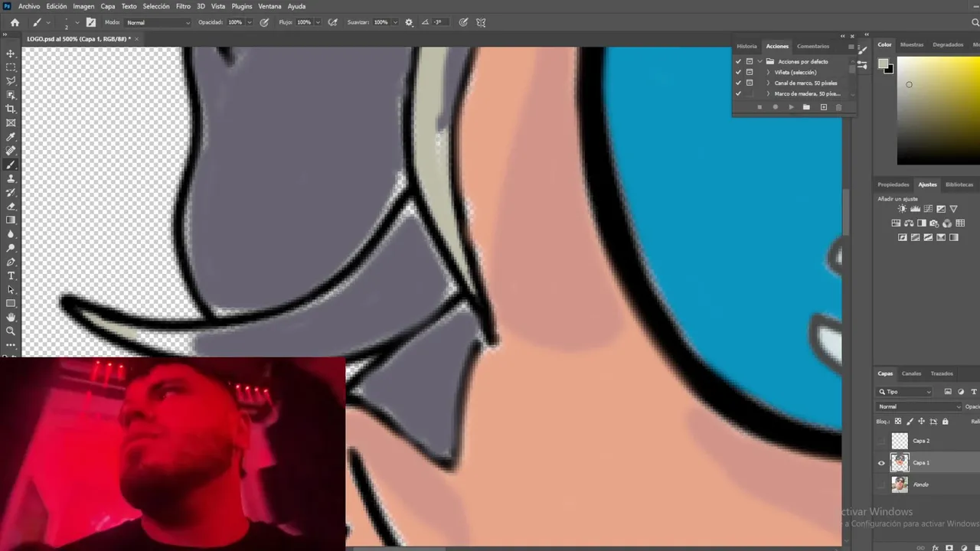This screenshot has height=551, width=980.
Task: Switch to the Muestras tab
Action: [x=912, y=44]
